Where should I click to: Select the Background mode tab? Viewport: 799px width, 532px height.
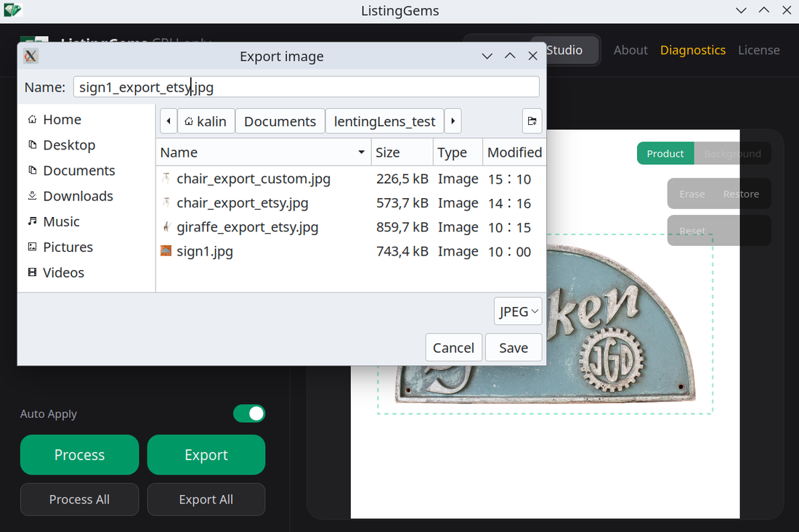click(x=732, y=153)
